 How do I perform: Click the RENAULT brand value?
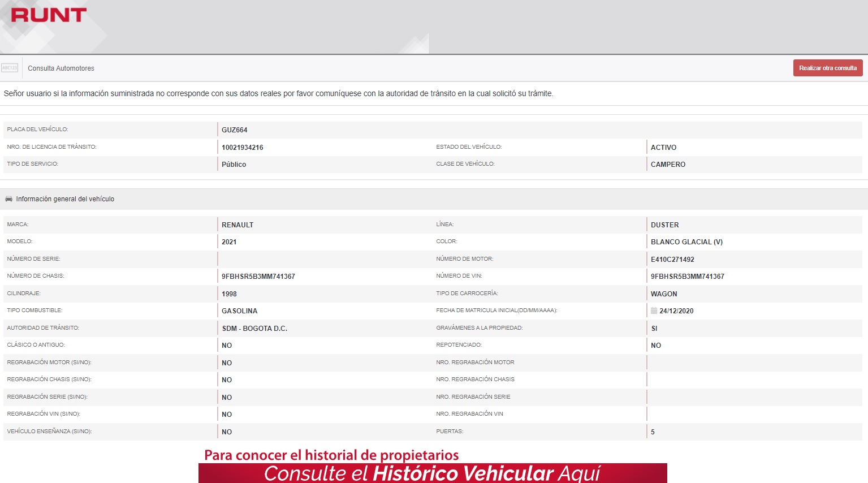[x=237, y=225]
